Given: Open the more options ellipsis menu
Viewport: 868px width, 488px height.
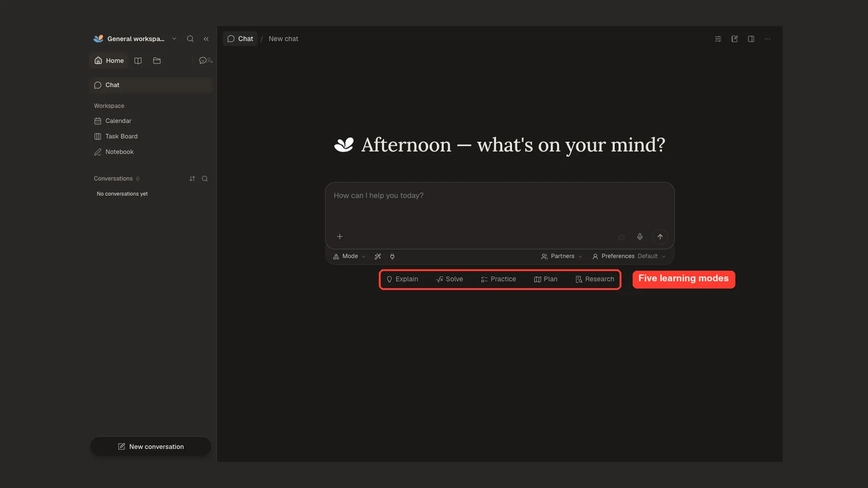Looking at the screenshot, I should (768, 39).
